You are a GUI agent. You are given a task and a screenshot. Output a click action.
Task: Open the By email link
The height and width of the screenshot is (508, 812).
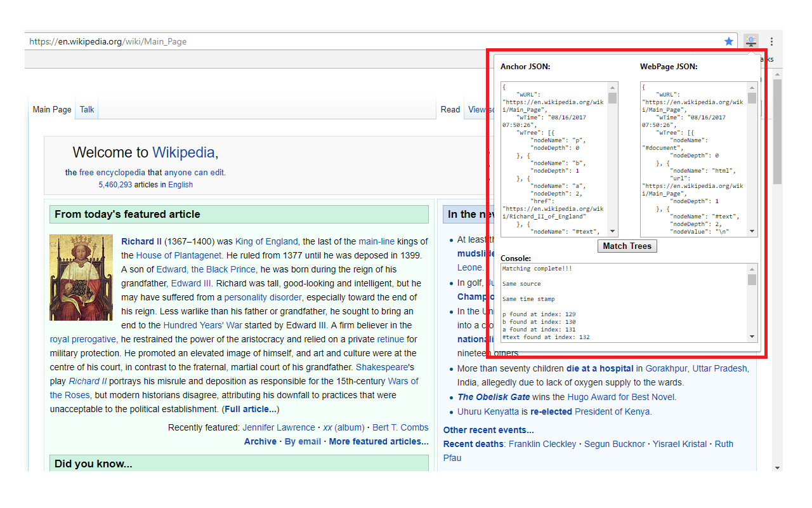[x=303, y=441]
